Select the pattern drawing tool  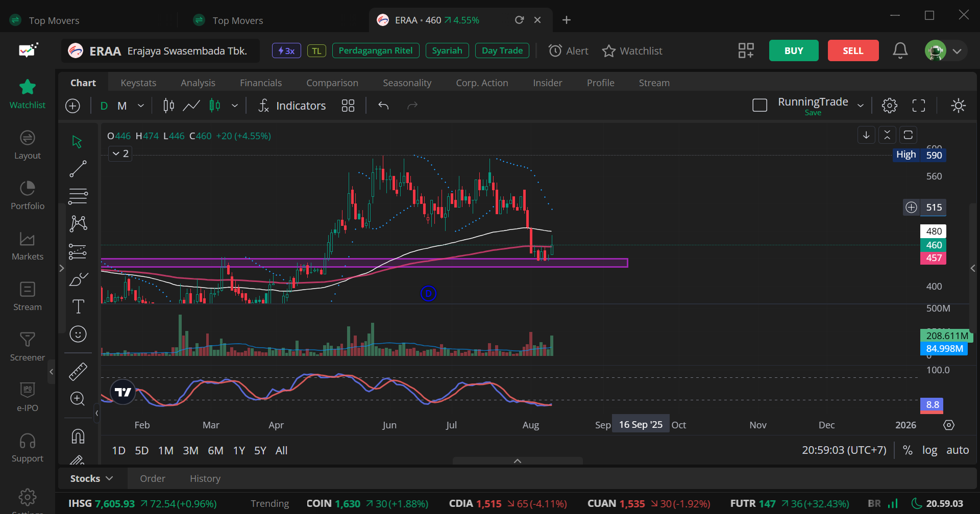point(78,223)
